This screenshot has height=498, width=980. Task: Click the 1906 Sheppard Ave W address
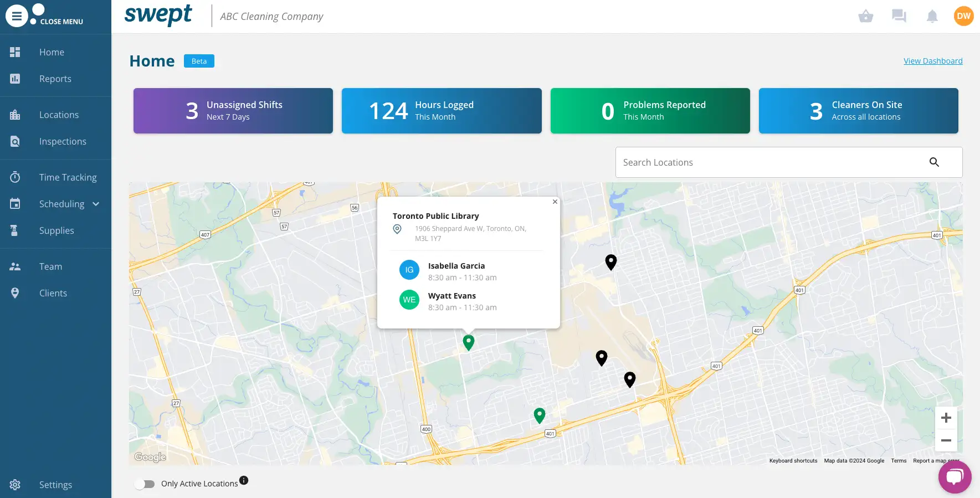471,233
